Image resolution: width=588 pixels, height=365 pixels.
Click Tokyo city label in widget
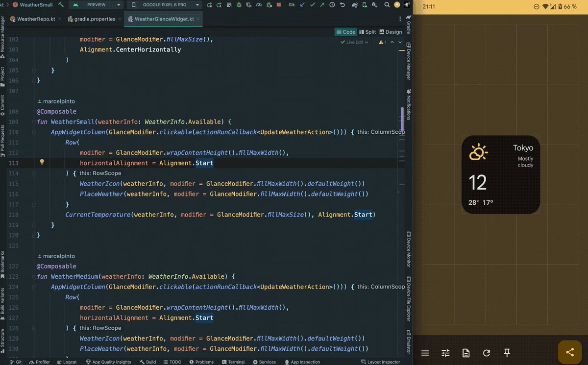tap(523, 148)
